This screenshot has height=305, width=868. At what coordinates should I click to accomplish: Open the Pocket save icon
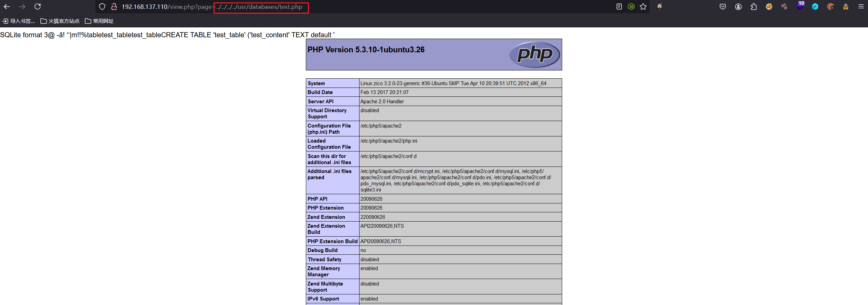(722, 6)
